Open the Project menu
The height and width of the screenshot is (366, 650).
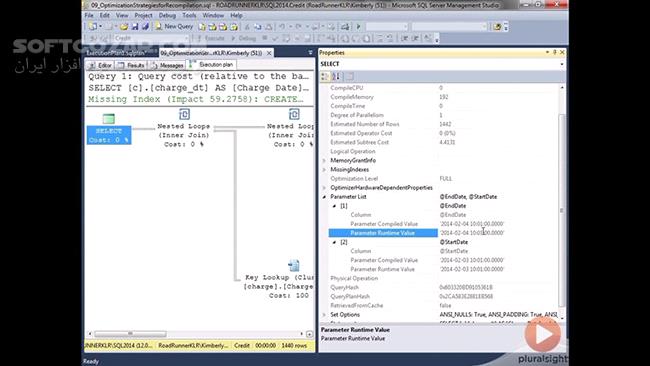[143, 15]
